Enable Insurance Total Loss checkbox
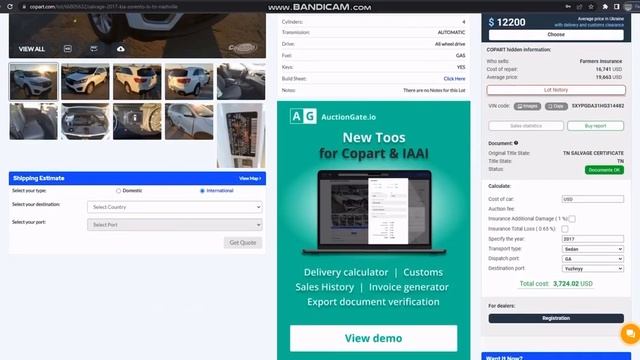Screen dimensions: 640x360 (x=564, y=229)
